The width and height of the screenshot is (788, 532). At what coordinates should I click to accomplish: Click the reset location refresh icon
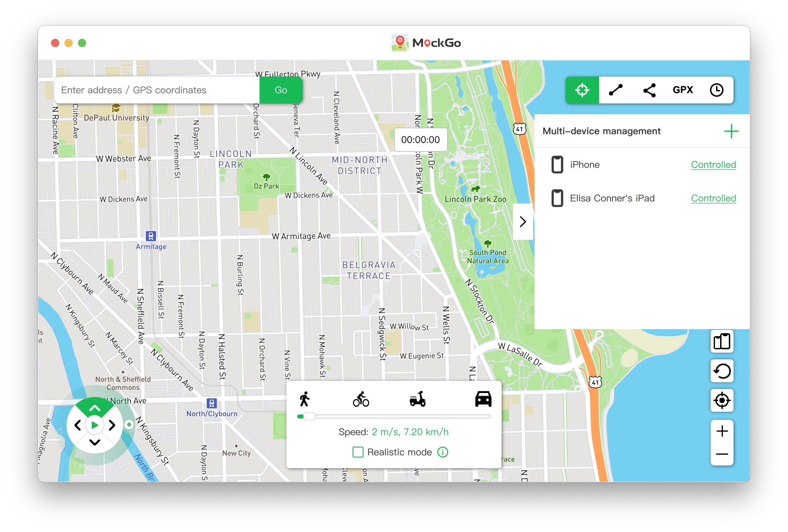coord(721,371)
